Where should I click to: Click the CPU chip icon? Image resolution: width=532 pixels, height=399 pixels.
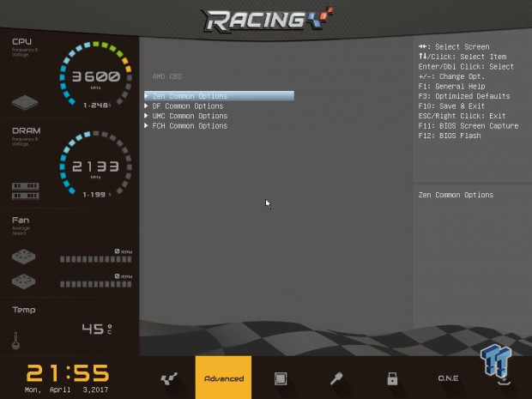click(x=25, y=102)
